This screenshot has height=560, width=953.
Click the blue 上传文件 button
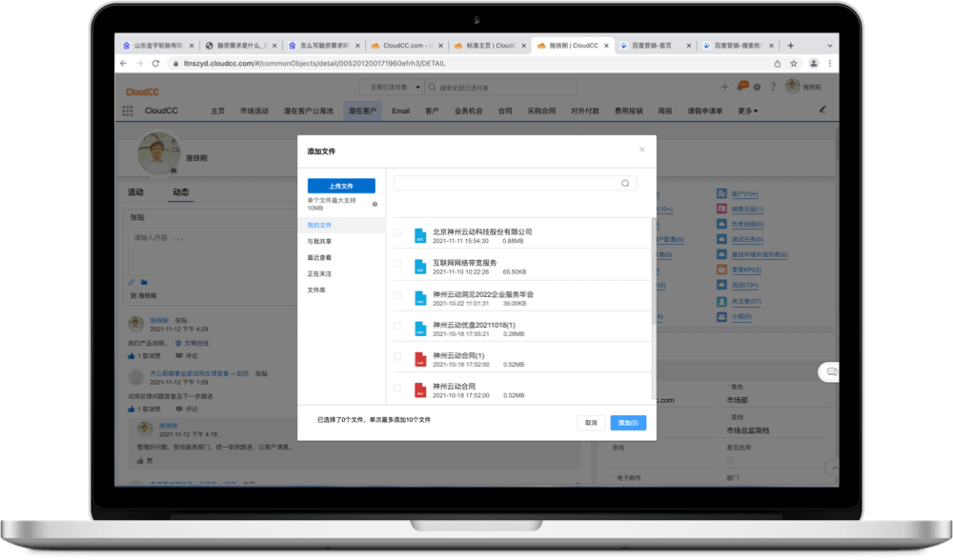[x=341, y=187]
